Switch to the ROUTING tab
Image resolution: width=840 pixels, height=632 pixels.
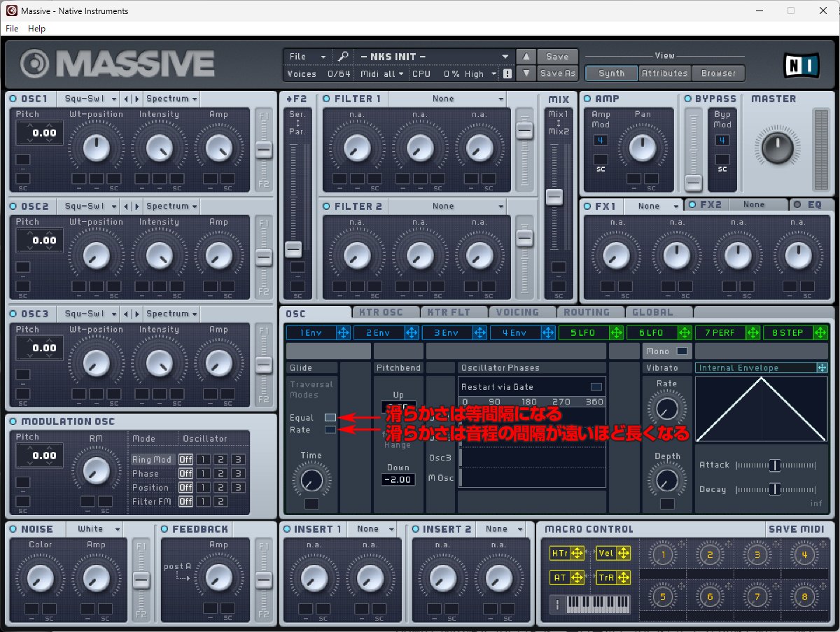(x=589, y=313)
